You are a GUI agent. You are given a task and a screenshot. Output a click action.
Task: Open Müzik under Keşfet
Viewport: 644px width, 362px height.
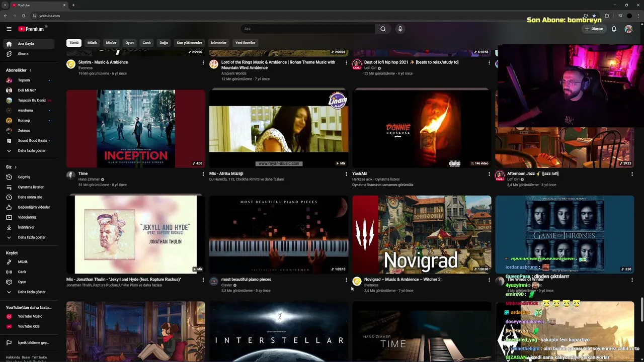pyautogui.click(x=29, y=262)
